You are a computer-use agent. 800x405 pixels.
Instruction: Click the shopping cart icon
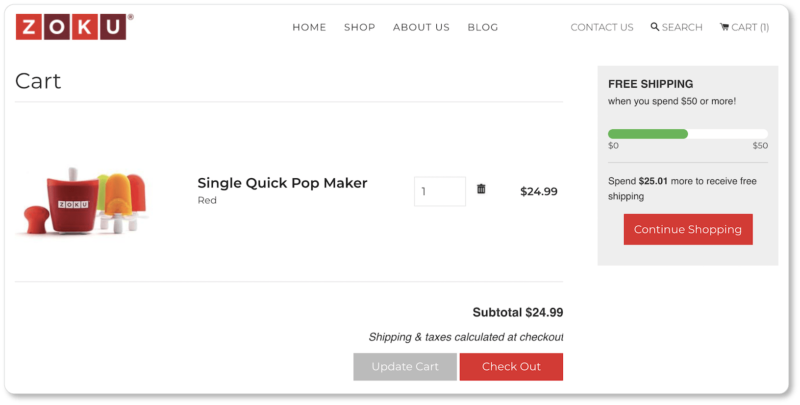(724, 27)
